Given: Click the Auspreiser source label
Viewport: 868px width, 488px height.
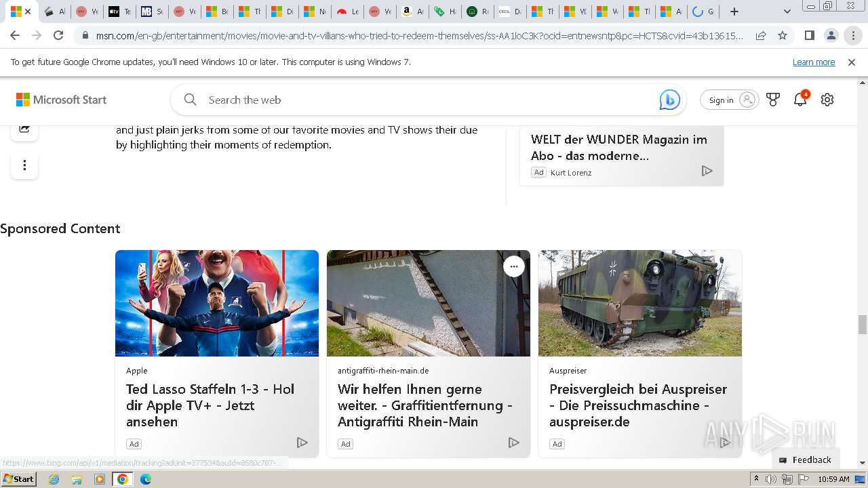Looking at the screenshot, I should 568,371.
